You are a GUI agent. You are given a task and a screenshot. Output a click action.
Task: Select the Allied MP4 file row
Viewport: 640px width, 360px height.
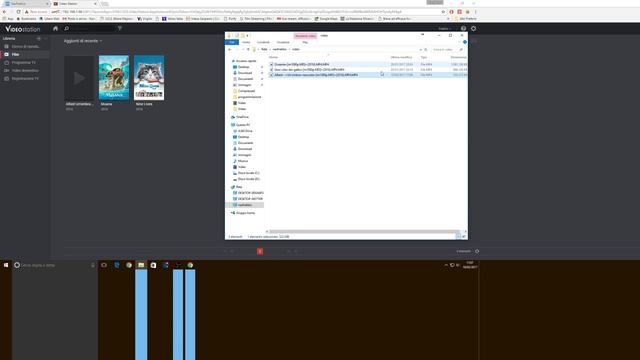(x=368, y=75)
